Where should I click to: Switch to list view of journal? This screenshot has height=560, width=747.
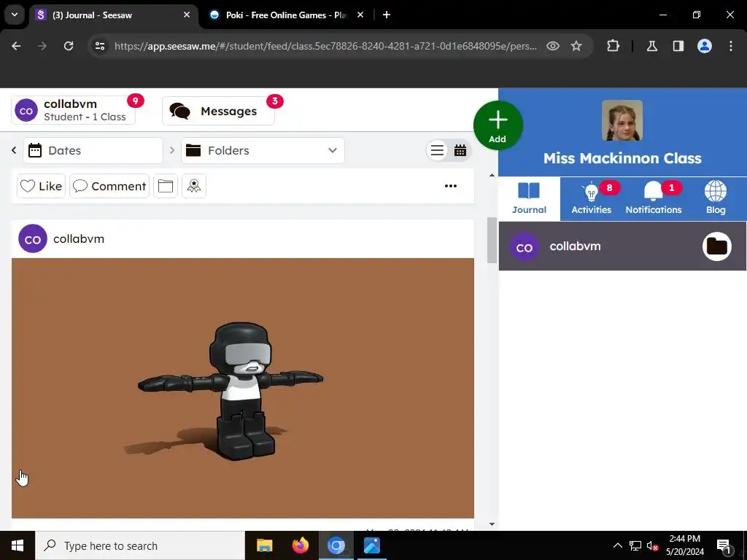438,150
